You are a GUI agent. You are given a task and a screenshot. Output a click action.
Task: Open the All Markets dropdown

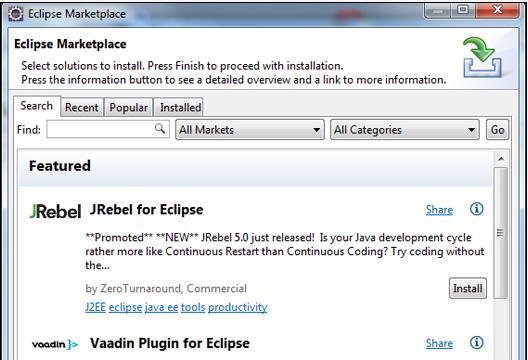tap(250, 130)
